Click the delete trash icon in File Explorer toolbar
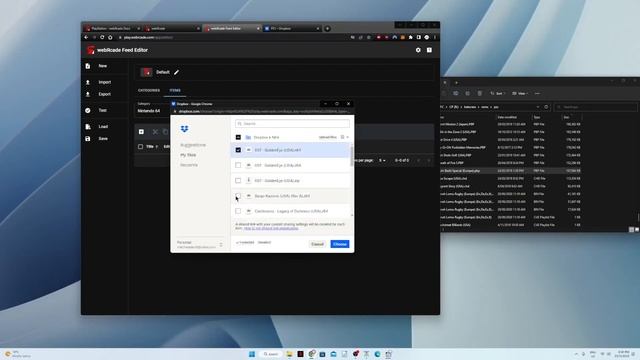640x360 pixels. tap(480, 93)
